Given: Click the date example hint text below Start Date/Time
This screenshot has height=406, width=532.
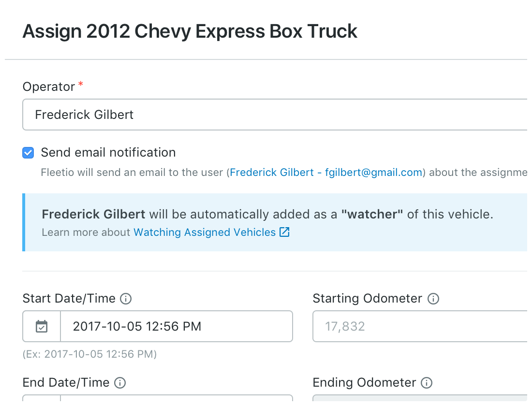Looking at the screenshot, I should pos(89,354).
